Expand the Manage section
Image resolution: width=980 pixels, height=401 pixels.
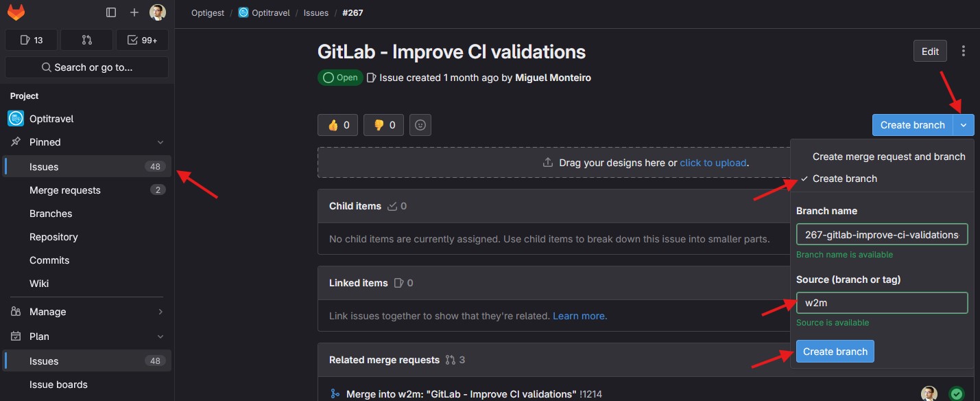(160, 312)
